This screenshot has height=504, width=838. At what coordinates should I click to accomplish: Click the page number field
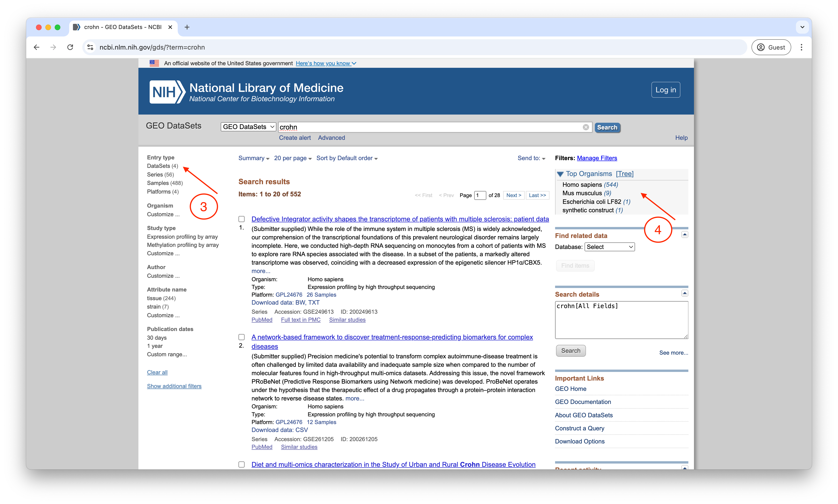pos(480,195)
